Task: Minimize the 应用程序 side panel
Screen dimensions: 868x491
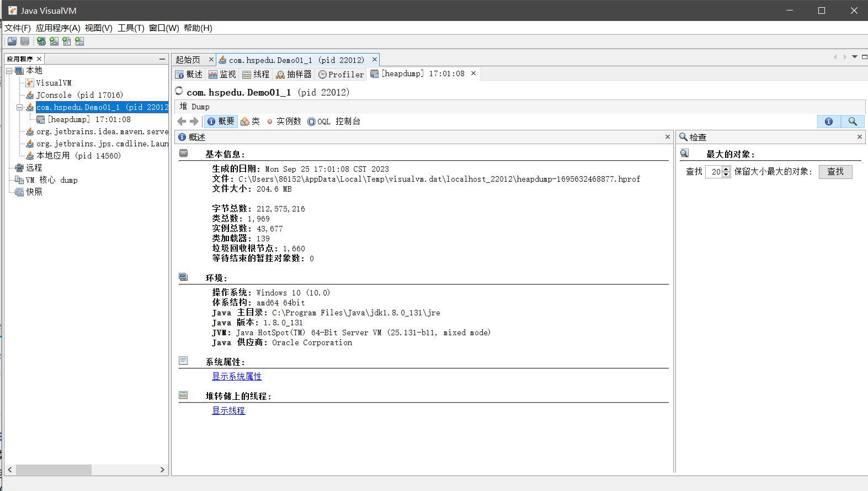Action: tap(162, 59)
